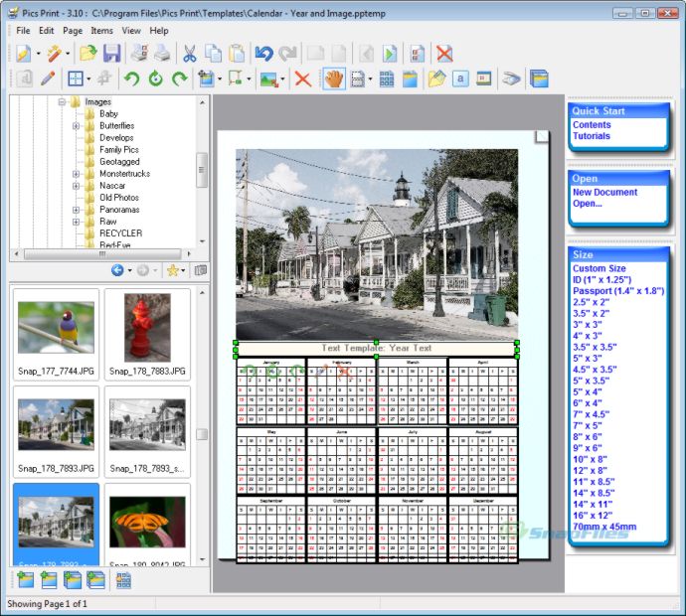Click the scanner icon in toolbar
Image resolution: width=686 pixels, height=616 pixels.
tap(511, 79)
